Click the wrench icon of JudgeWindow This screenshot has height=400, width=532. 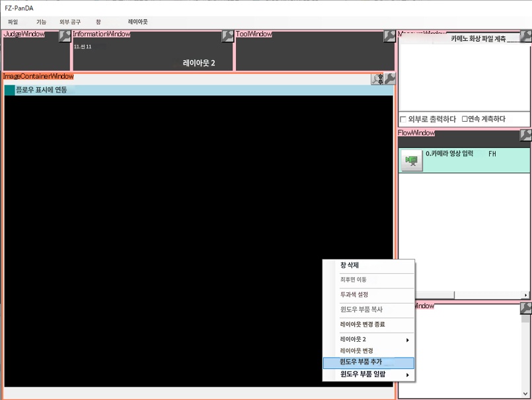[x=65, y=36]
